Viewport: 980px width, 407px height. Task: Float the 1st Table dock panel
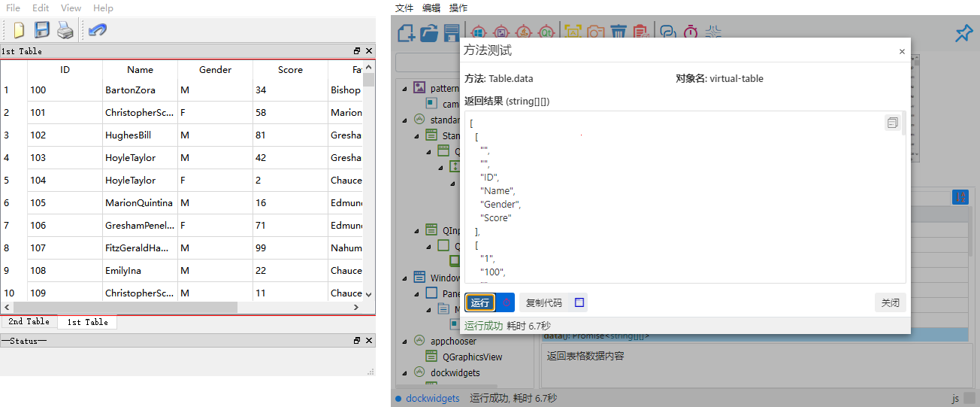(x=357, y=51)
